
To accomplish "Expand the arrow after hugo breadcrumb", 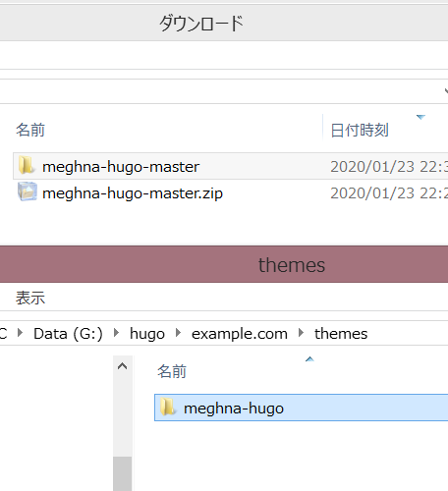I will point(178,333).
